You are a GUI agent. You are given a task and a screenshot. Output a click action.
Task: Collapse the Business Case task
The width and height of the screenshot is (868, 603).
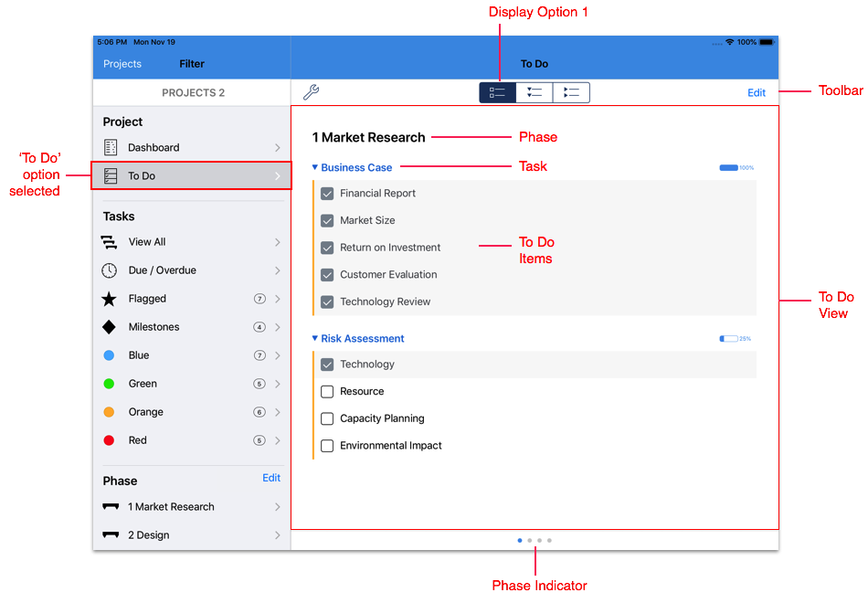(315, 168)
